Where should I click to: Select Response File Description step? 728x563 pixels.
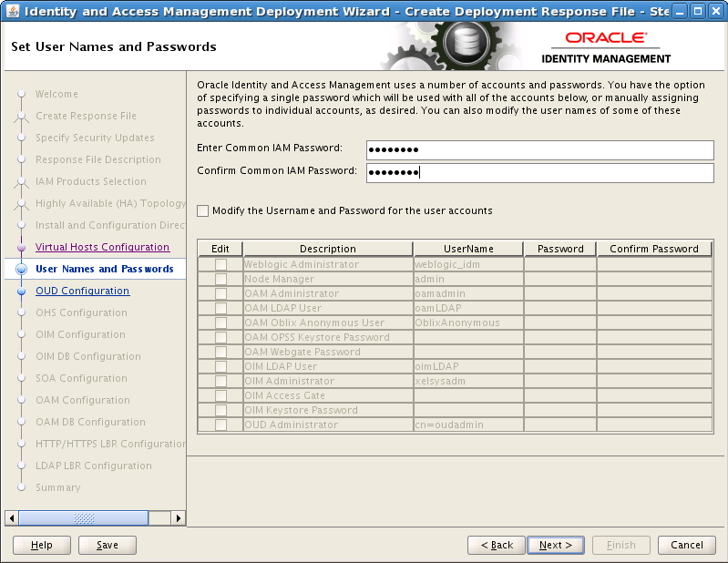click(x=98, y=159)
